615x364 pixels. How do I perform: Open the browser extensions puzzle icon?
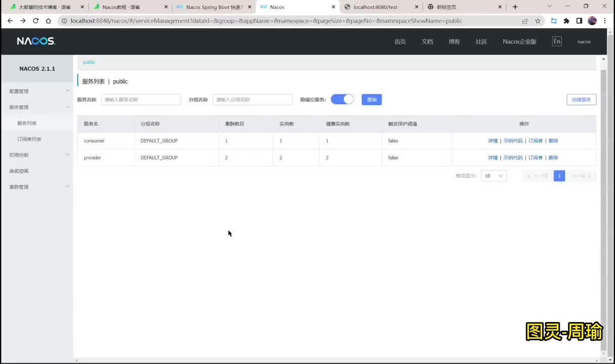pos(566,21)
